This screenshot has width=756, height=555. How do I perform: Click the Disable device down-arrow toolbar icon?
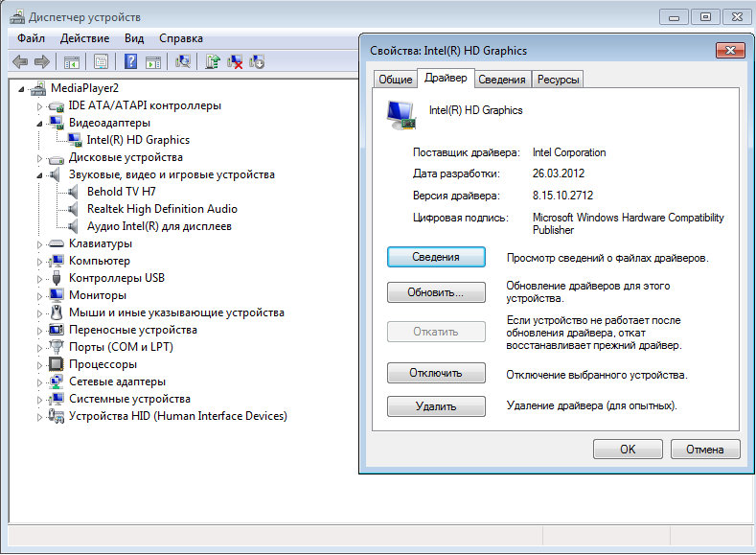tap(256, 61)
